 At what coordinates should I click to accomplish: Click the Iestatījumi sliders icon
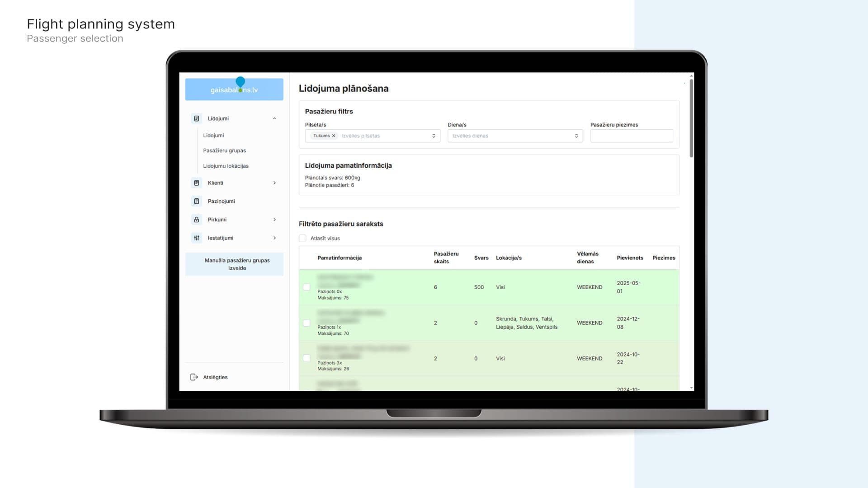196,238
